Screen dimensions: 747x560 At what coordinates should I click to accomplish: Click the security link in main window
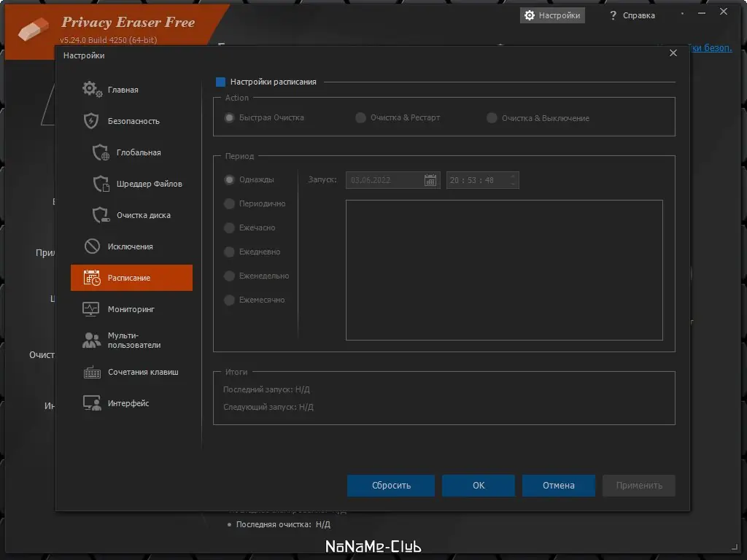pos(711,47)
